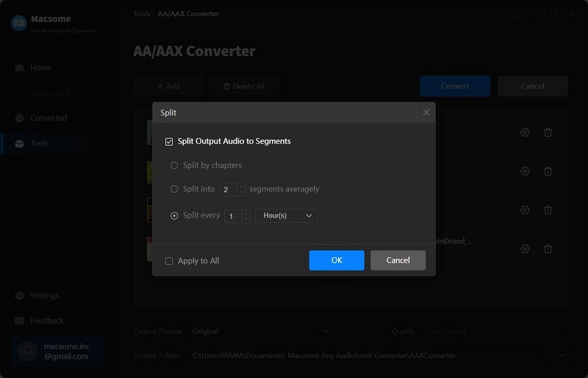Select the Split every radio button

pos(174,215)
